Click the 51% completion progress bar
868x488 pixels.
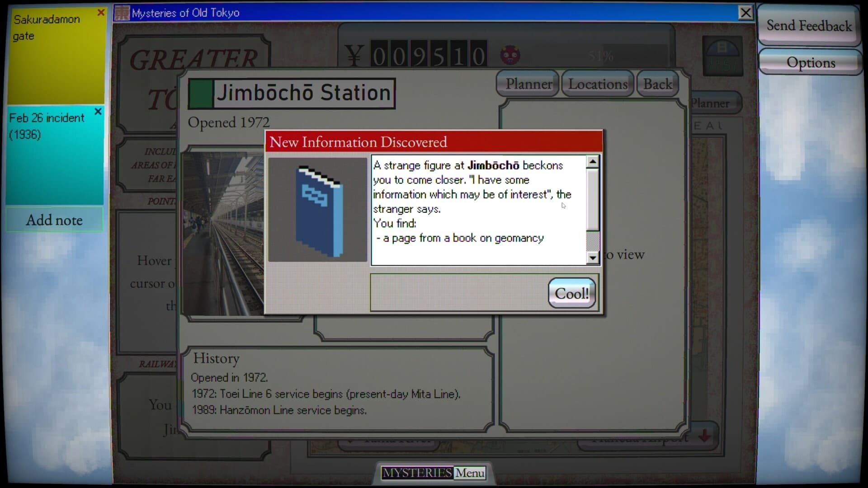[601, 56]
